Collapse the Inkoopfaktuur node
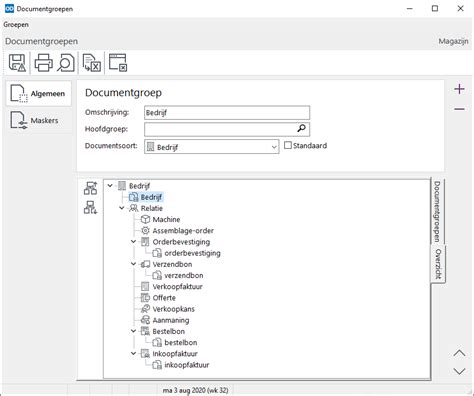This screenshot has width=474, height=396. pos(133,353)
